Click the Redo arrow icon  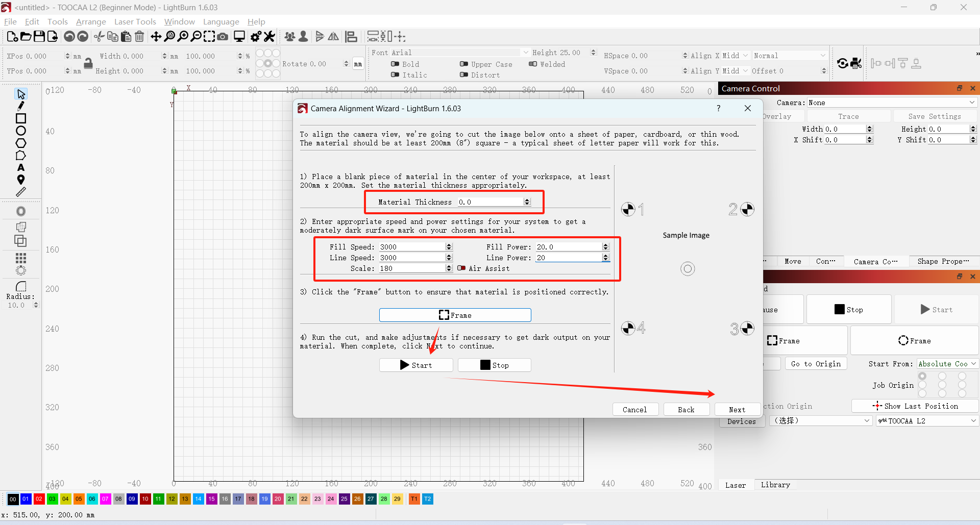pos(83,36)
